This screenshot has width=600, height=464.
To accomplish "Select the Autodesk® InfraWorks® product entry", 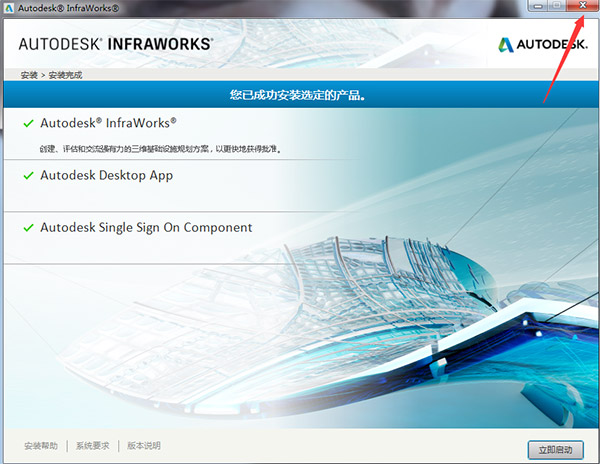I will pyautogui.click(x=108, y=123).
